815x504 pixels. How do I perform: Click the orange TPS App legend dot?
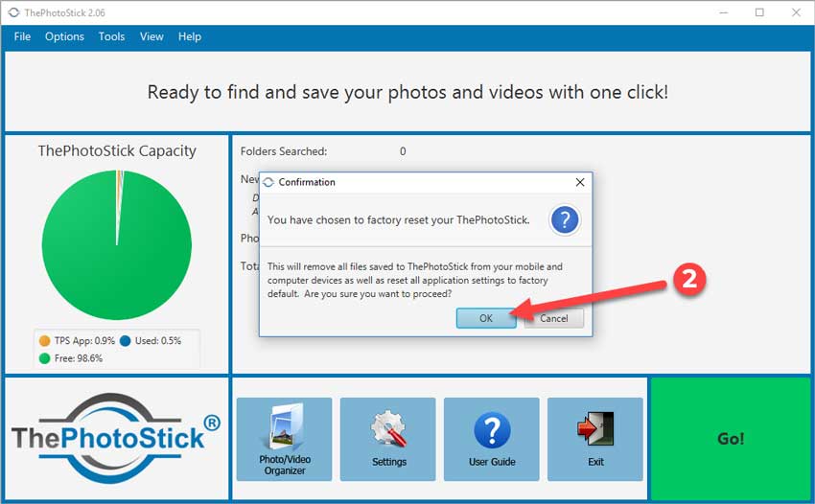click(x=45, y=341)
